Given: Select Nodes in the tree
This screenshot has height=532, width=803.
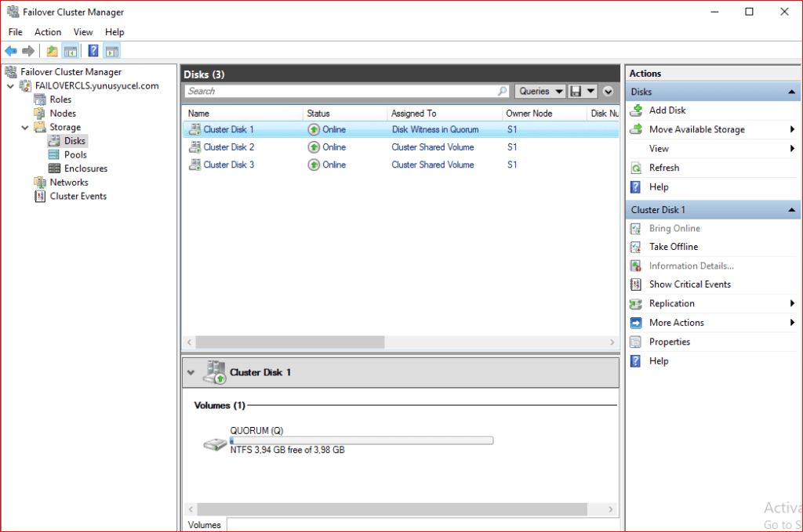Looking at the screenshot, I should [63, 113].
